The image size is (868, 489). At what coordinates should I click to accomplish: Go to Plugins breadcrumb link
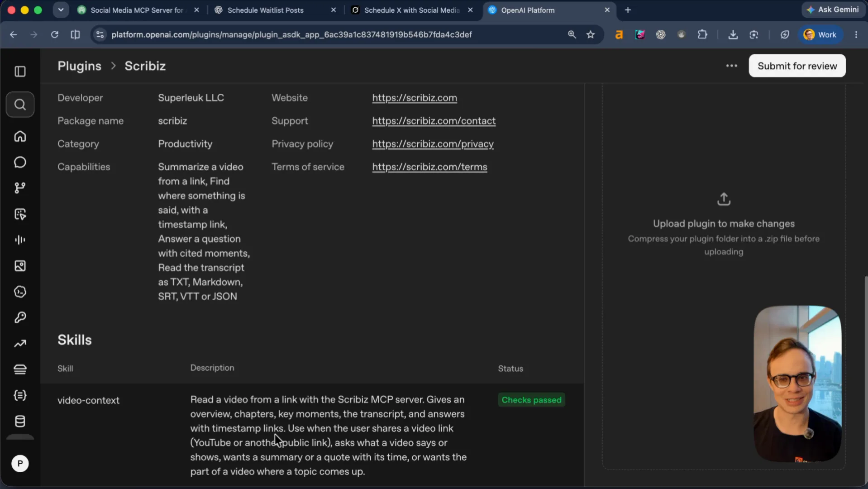point(79,66)
